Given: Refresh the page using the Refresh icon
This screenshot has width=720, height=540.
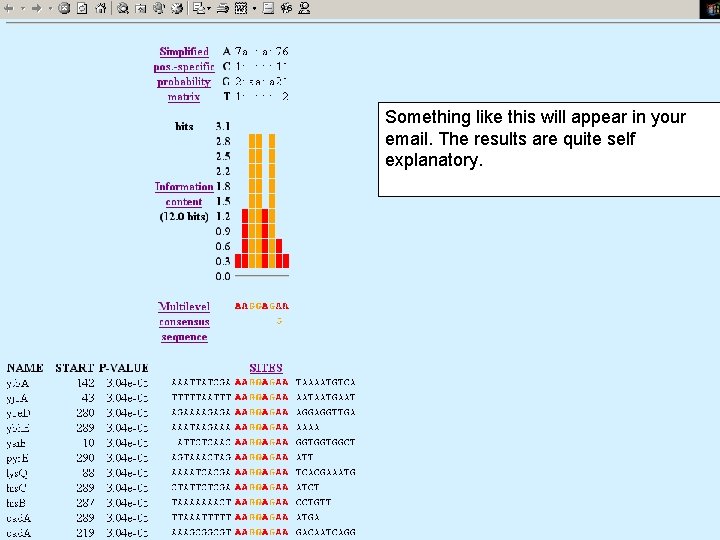Looking at the screenshot, I should point(82,8).
